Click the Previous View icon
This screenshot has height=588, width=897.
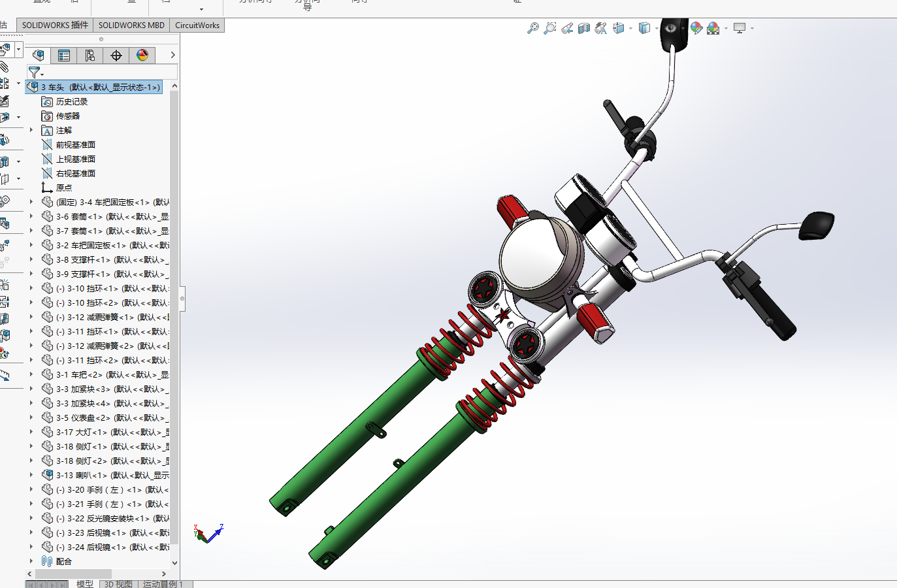[567, 28]
